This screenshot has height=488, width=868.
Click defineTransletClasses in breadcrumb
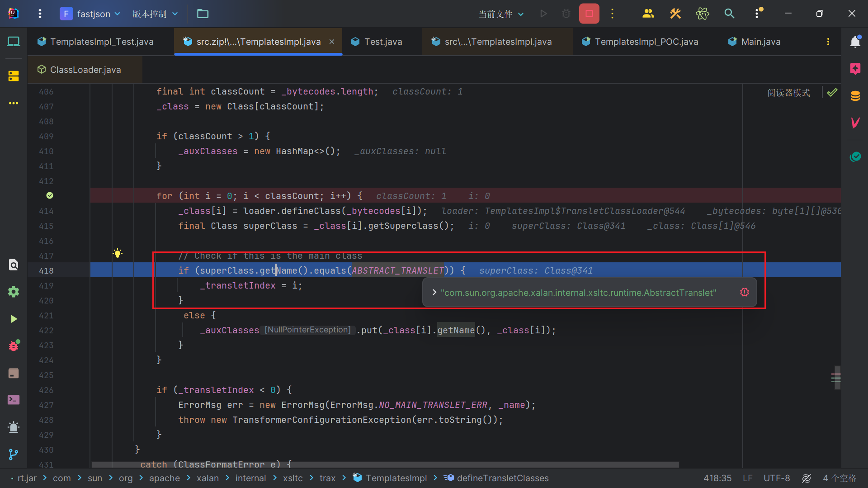pos(496,479)
